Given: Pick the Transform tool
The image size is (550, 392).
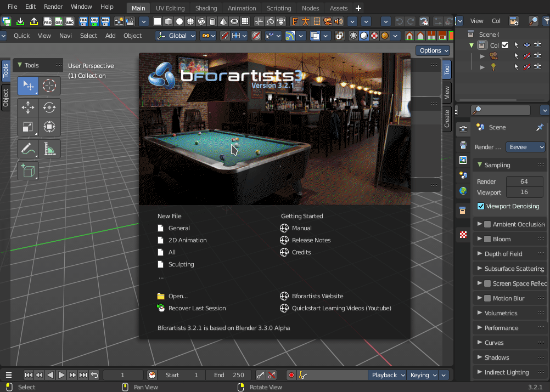Looking at the screenshot, I should (x=49, y=127).
